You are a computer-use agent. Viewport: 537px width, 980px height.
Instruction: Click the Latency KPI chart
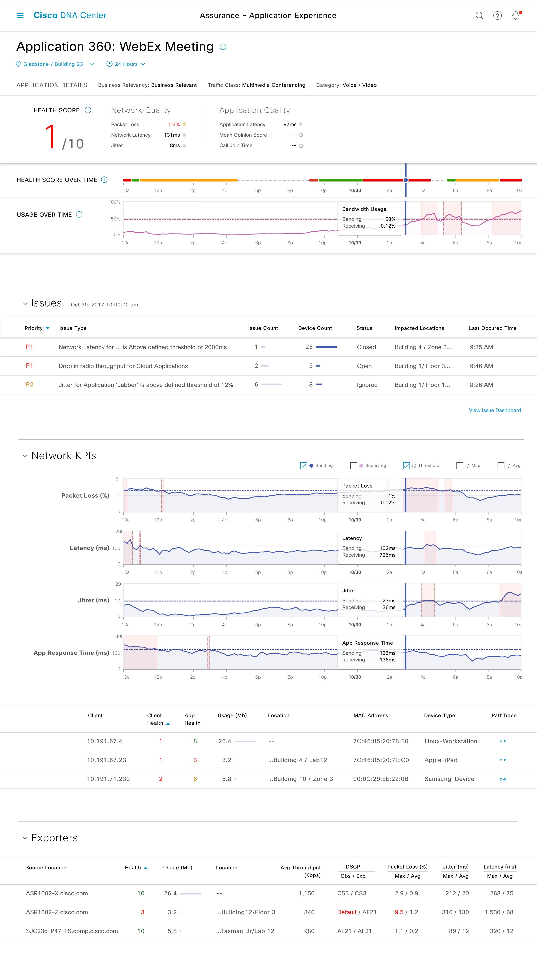click(x=322, y=548)
